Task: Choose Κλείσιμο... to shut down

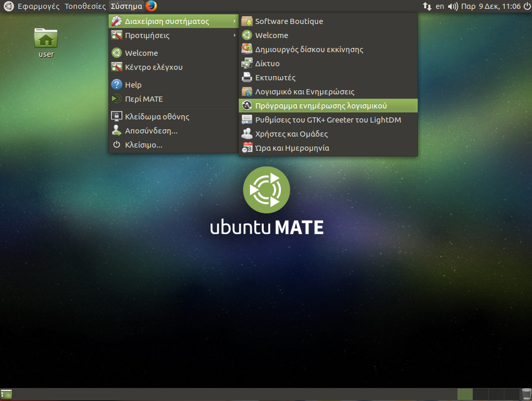Action: coord(143,145)
